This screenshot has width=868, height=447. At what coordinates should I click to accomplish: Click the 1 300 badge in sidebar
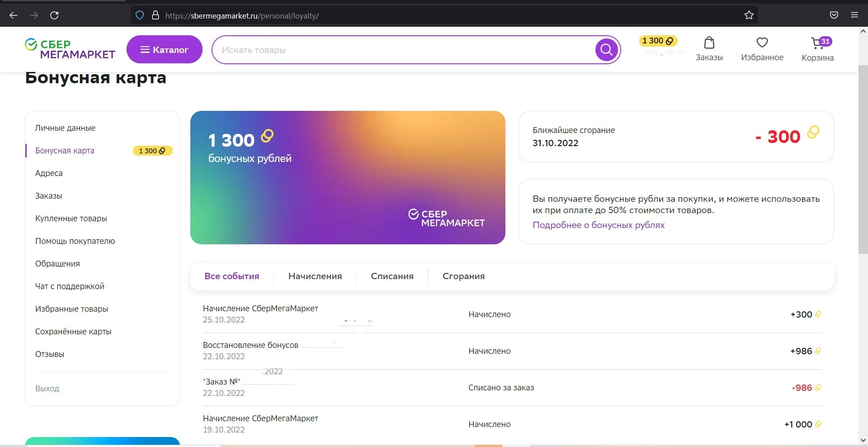tap(152, 151)
